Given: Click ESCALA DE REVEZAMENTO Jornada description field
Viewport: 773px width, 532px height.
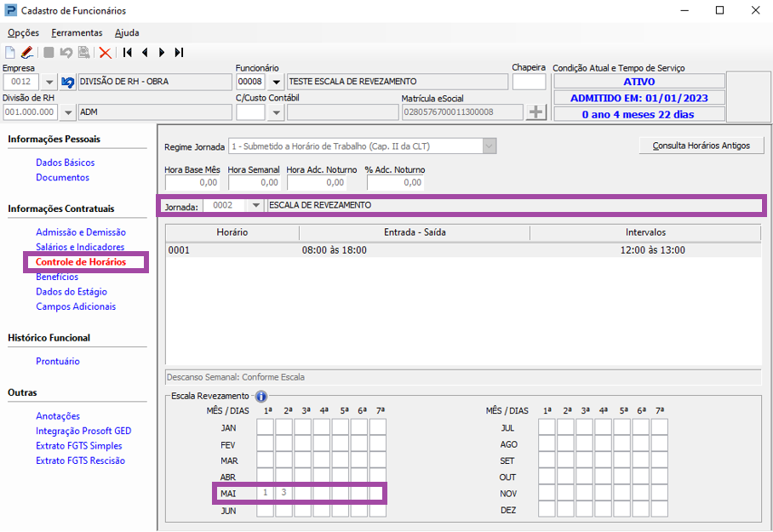Looking at the screenshot, I should (514, 205).
